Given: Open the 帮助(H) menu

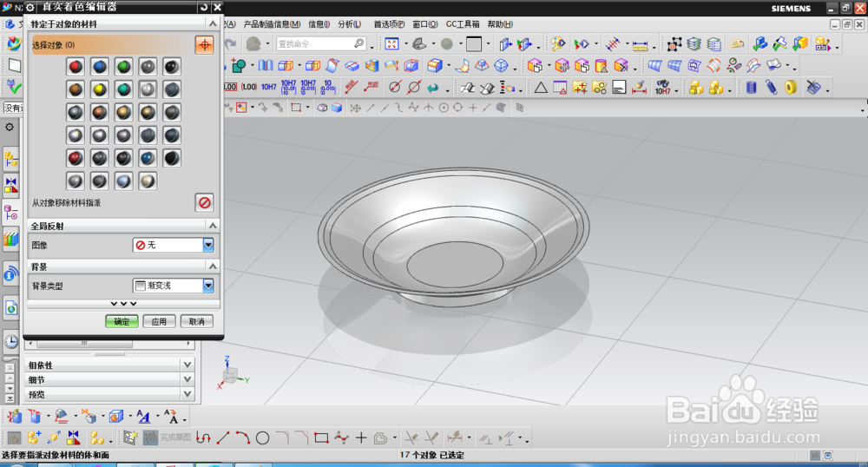Looking at the screenshot, I should pyautogui.click(x=500, y=24).
